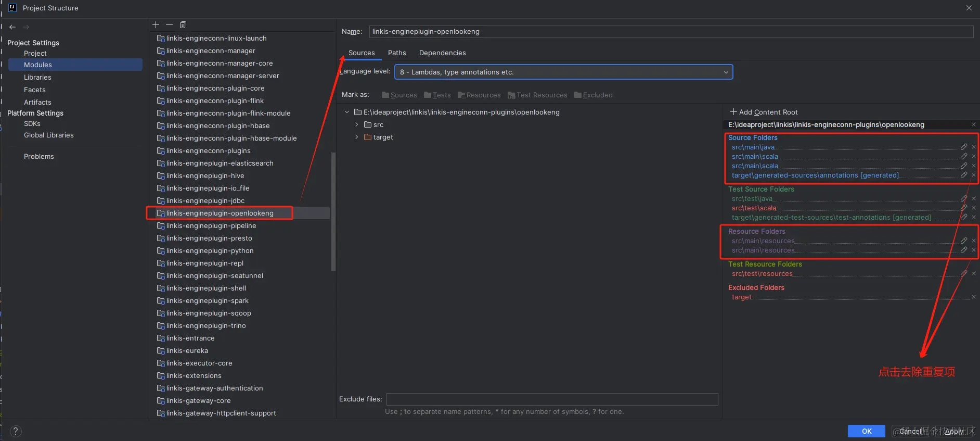The height and width of the screenshot is (441, 980).
Task: Mark selected folder as Sources
Action: 399,95
